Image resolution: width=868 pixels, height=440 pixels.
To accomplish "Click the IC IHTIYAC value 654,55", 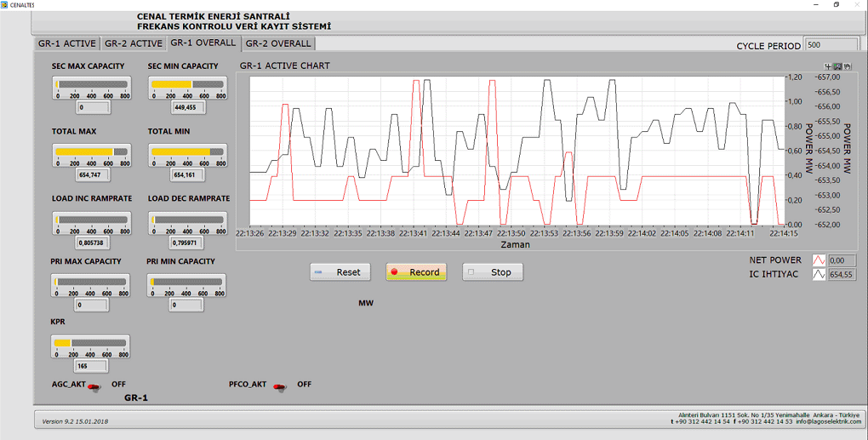I will (x=842, y=274).
